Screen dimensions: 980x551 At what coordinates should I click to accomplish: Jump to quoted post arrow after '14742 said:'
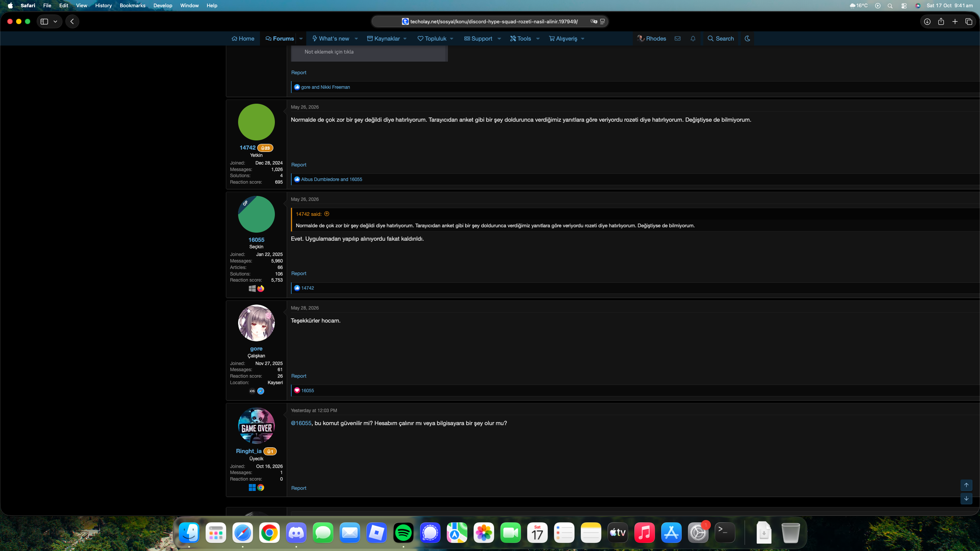click(327, 214)
